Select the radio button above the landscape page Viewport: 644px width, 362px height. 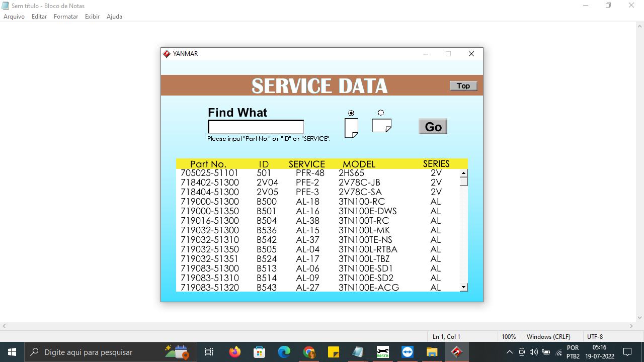coord(381,113)
